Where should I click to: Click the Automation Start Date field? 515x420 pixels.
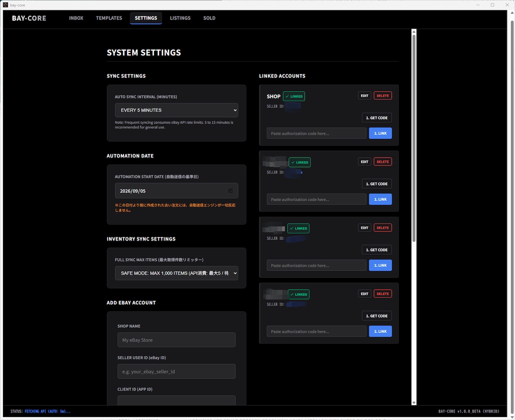176,191
